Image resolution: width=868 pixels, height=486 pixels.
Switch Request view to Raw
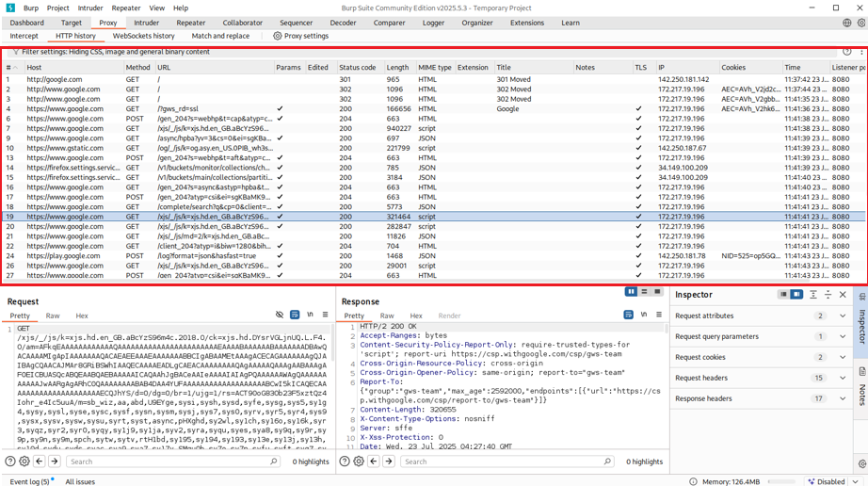tap(53, 316)
